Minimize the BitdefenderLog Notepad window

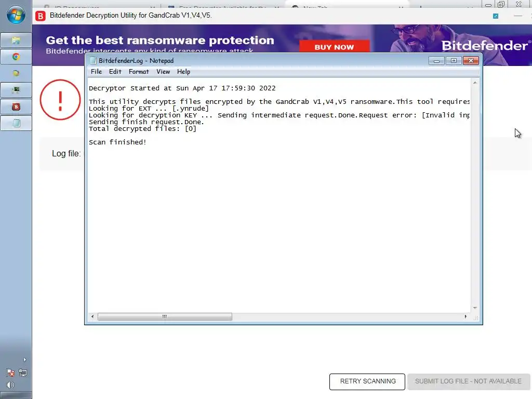[x=436, y=61]
